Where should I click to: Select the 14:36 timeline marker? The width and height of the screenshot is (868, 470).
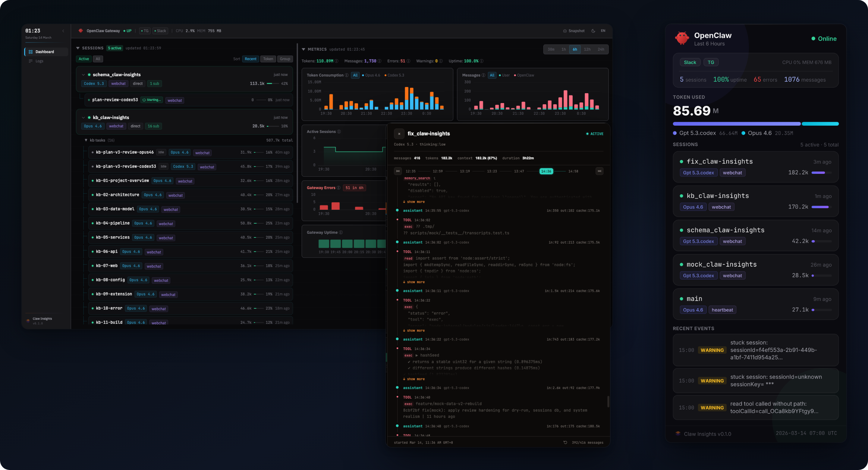click(x=546, y=171)
